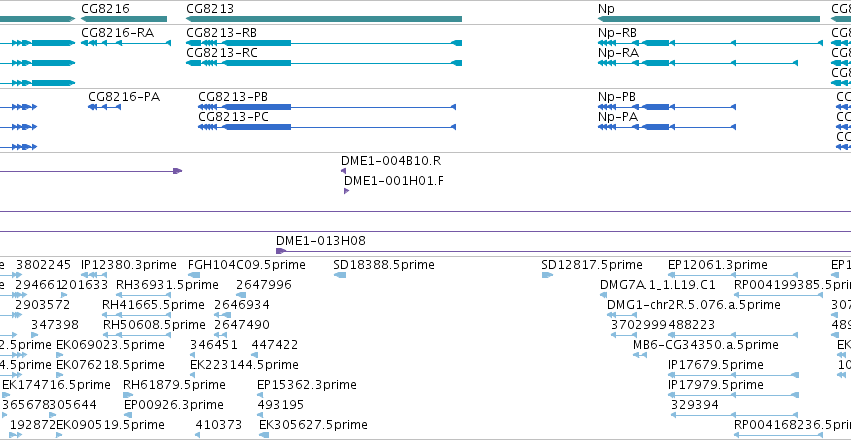The image size is (851, 440).
Task: Click the Np gene span bar
Action: pos(709,19)
